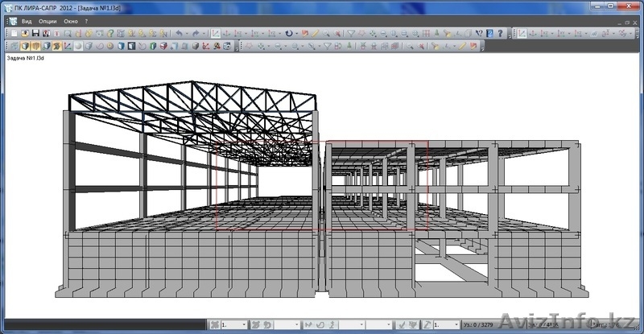Image resolution: width=644 pixels, height=334 pixels.
Task: Click the Undo arrow in toolbar
Action: tap(179, 34)
